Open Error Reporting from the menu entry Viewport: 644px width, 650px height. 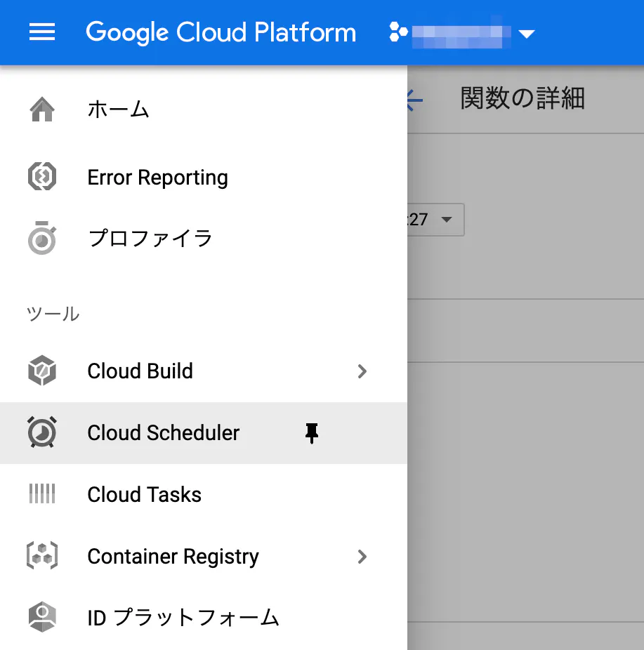(x=157, y=177)
